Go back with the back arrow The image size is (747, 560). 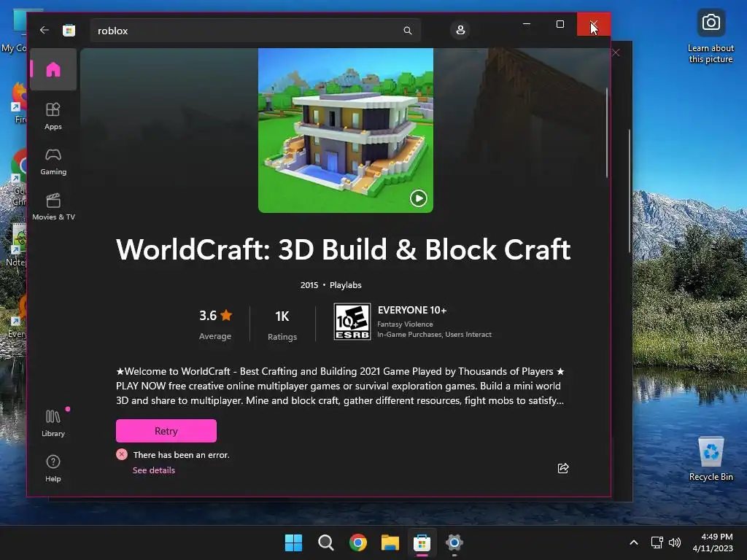point(44,30)
